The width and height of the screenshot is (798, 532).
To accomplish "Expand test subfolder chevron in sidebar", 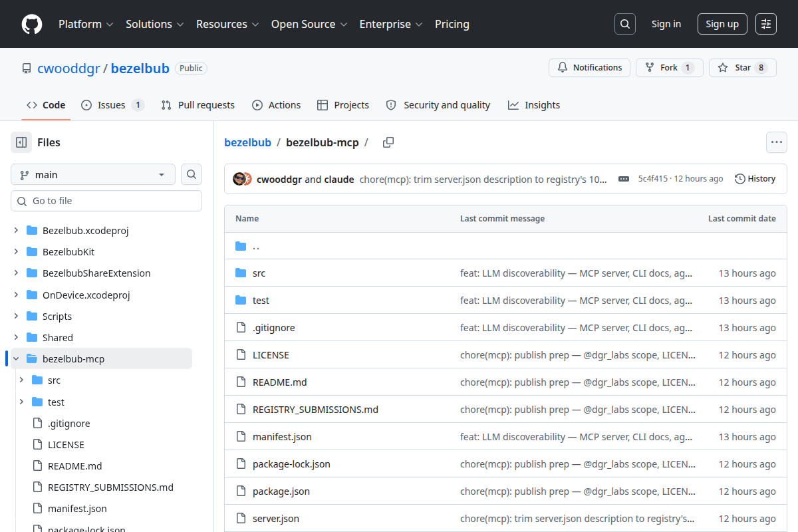I will click(x=21, y=402).
